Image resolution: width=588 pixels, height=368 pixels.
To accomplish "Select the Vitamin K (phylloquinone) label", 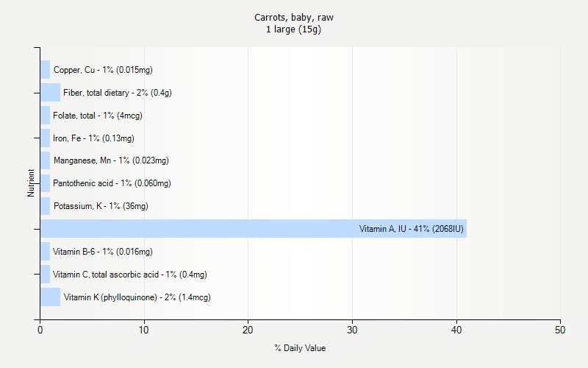I will pos(137,297).
